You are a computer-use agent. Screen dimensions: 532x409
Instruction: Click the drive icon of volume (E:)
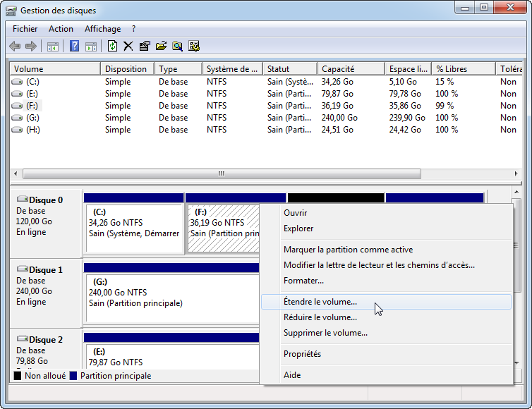pos(17,94)
